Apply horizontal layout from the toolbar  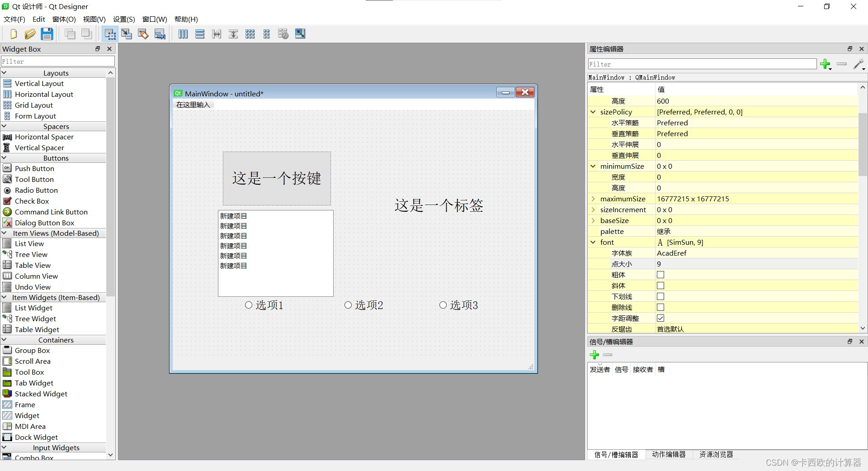click(x=183, y=34)
